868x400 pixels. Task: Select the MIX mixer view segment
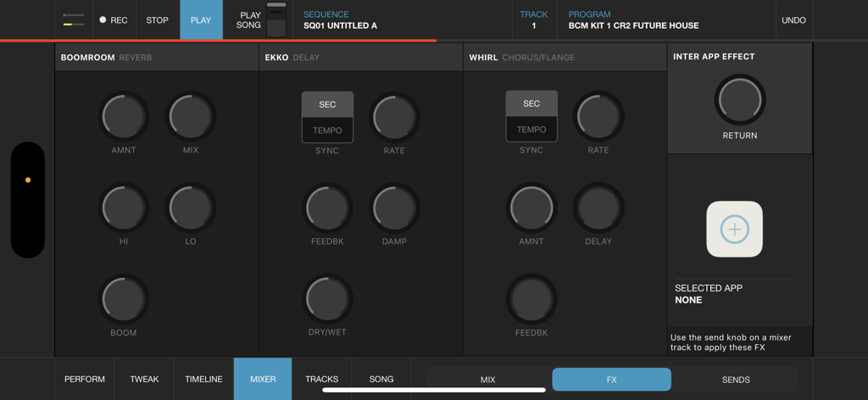click(x=488, y=380)
